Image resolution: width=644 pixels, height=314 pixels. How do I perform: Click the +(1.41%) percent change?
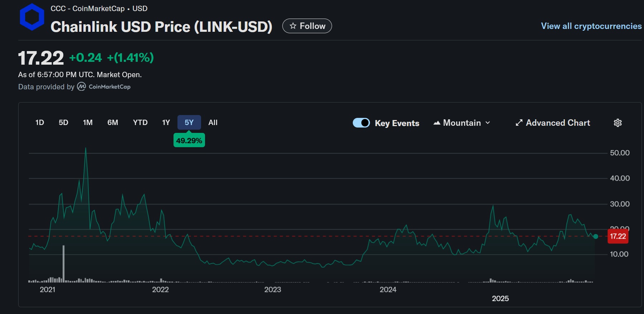click(130, 58)
